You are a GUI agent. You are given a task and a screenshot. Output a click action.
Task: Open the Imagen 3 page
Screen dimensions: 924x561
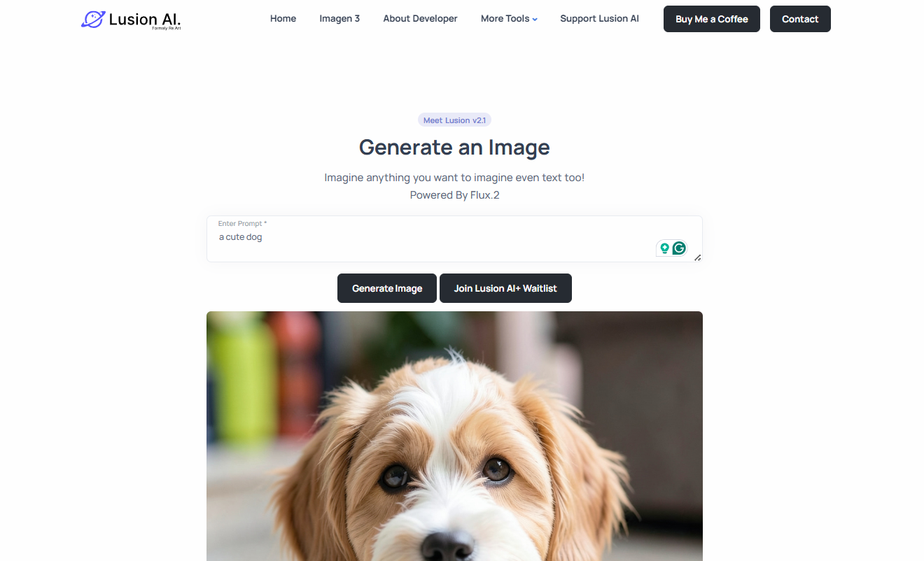(x=339, y=19)
